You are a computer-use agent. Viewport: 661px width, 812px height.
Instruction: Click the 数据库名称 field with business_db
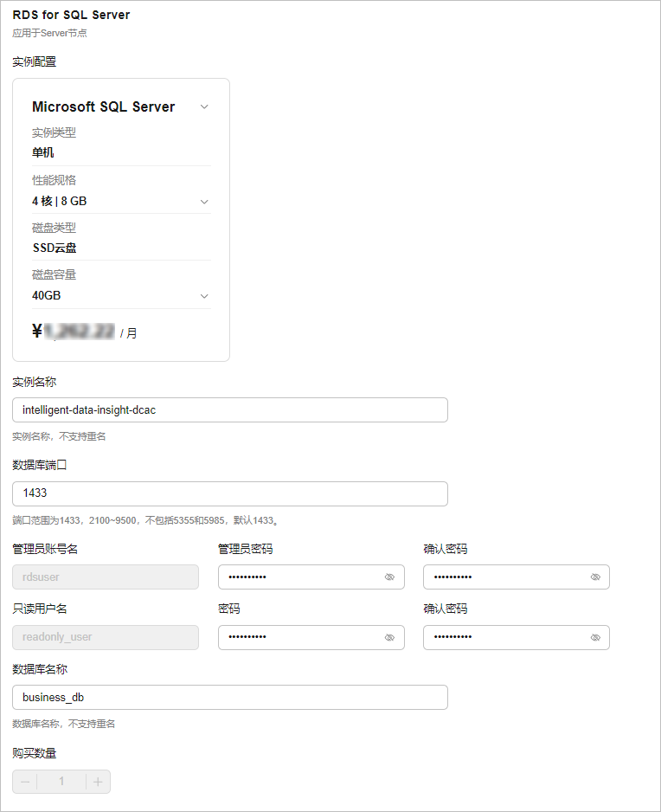pos(230,698)
